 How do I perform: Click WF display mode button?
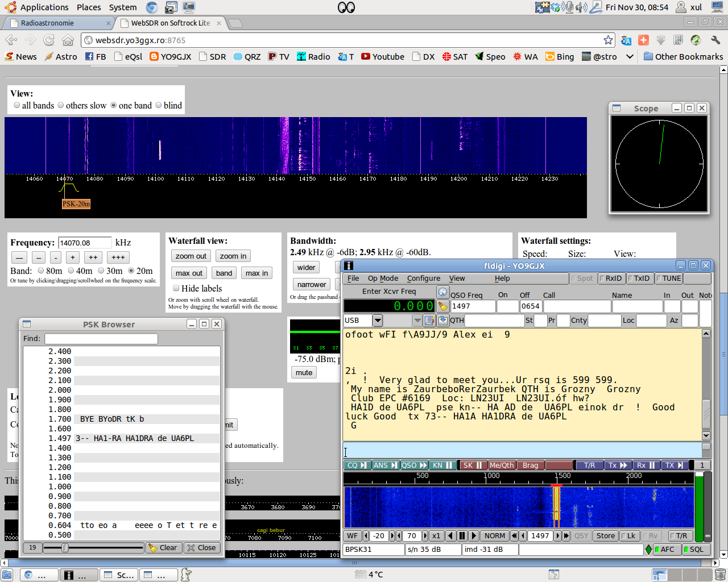[353, 535]
